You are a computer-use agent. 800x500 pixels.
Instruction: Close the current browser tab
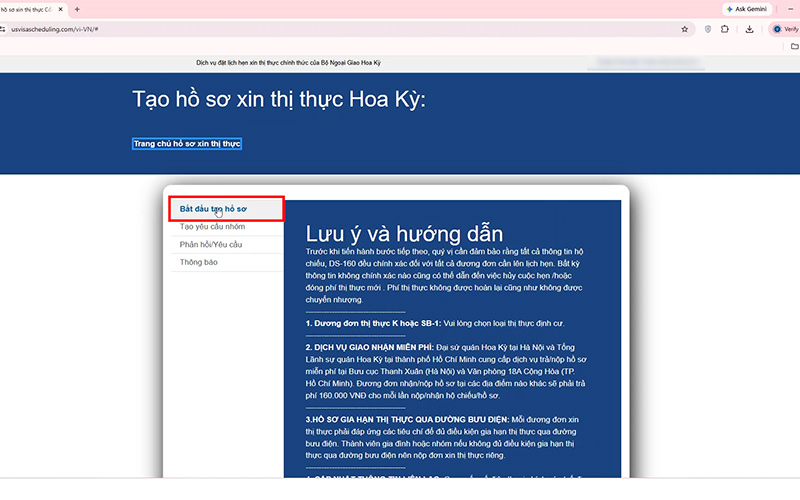click(x=60, y=9)
